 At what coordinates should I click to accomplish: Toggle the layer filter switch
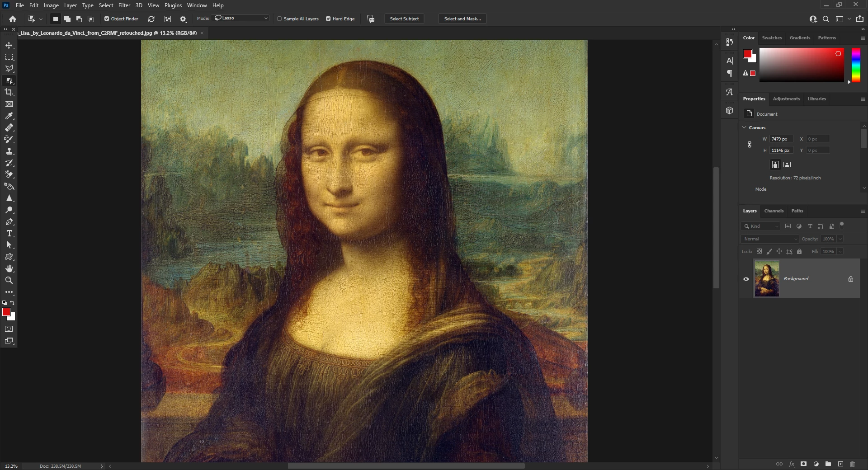click(842, 224)
